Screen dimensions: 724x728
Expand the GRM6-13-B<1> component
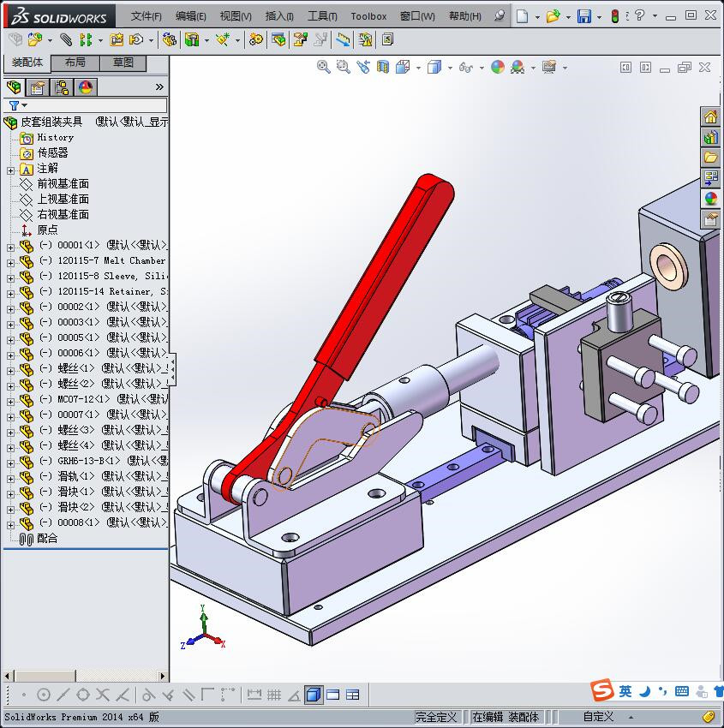pos(10,464)
